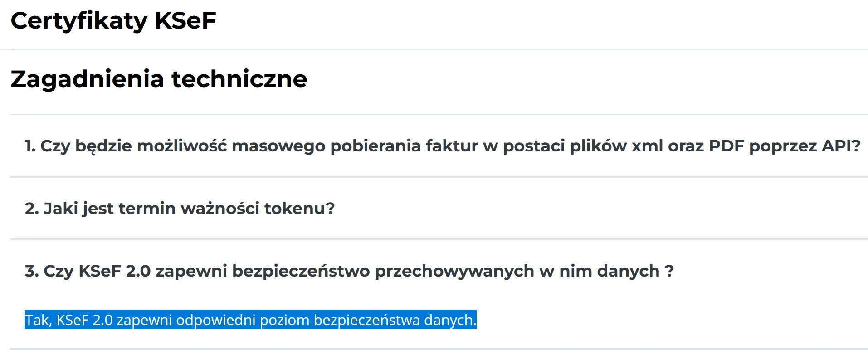Collapse the KSeF 2.0 data security question
The image size is (868, 360).
[x=349, y=271]
